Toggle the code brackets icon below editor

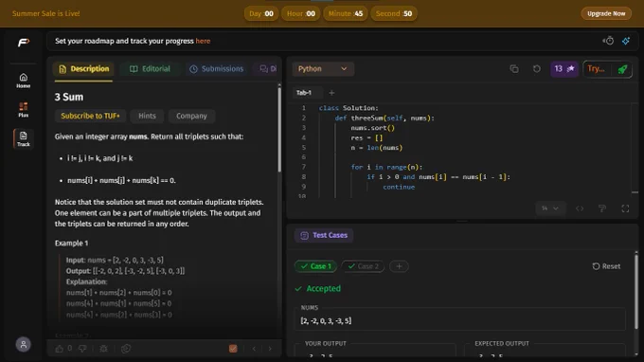pos(580,208)
